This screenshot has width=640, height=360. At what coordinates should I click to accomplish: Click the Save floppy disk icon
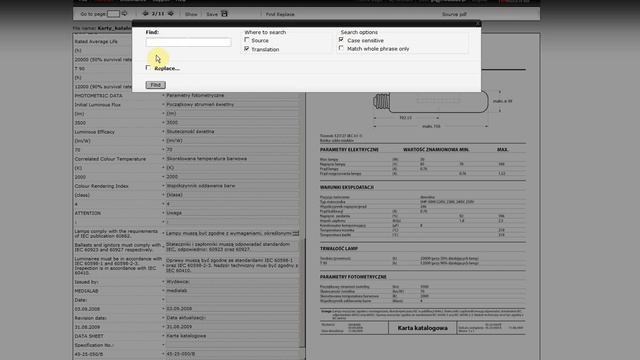(x=224, y=14)
